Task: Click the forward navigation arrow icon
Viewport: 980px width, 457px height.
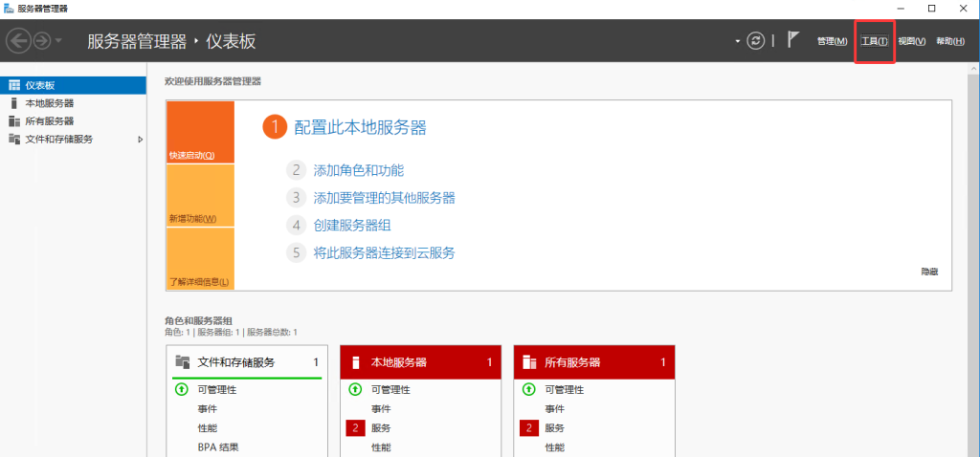Action: coord(42,41)
